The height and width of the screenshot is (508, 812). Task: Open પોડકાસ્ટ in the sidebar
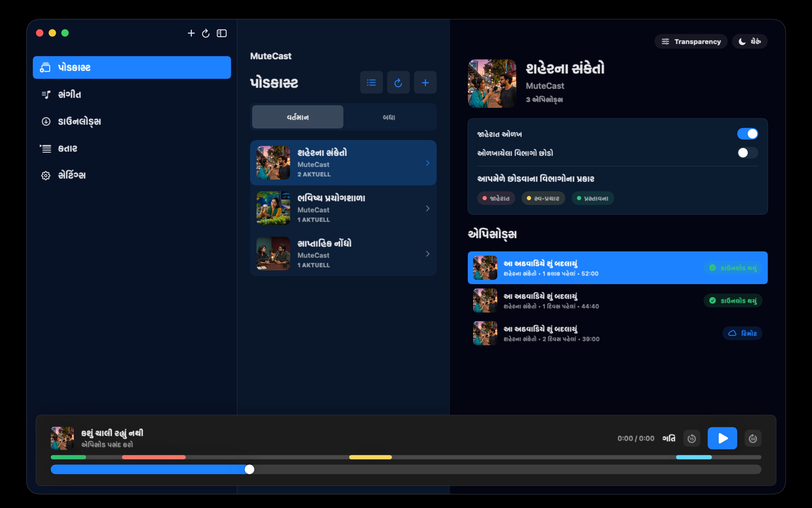click(132, 67)
